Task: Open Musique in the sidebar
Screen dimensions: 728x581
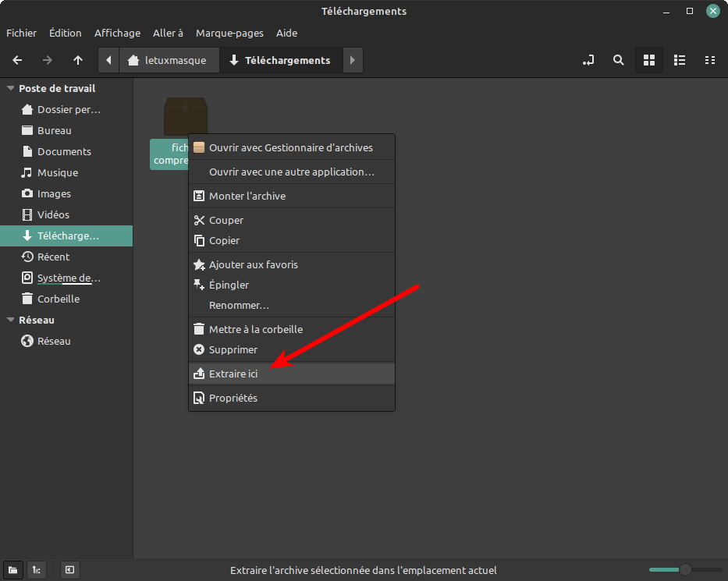Action: point(66,172)
